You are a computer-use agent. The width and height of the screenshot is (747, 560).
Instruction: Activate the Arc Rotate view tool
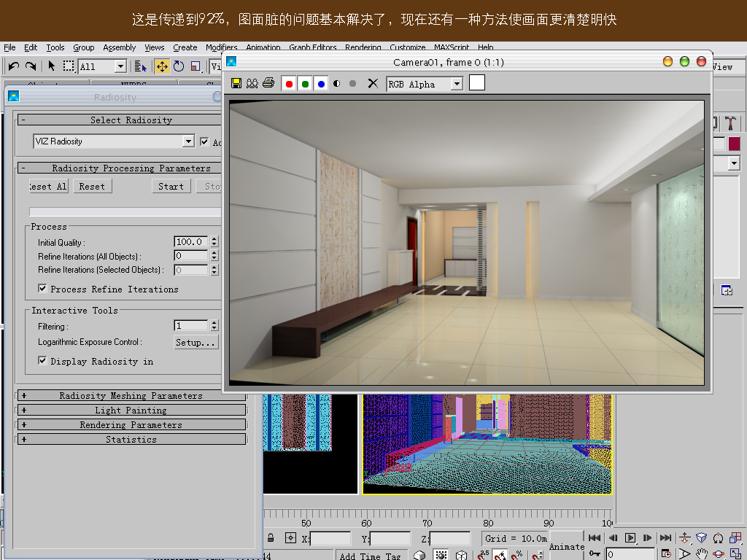[x=719, y=554]
